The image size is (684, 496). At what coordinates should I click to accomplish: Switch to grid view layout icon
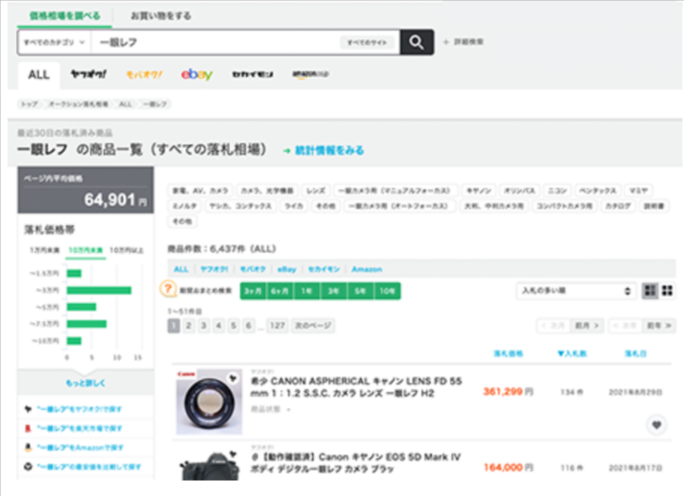(651, 290)
